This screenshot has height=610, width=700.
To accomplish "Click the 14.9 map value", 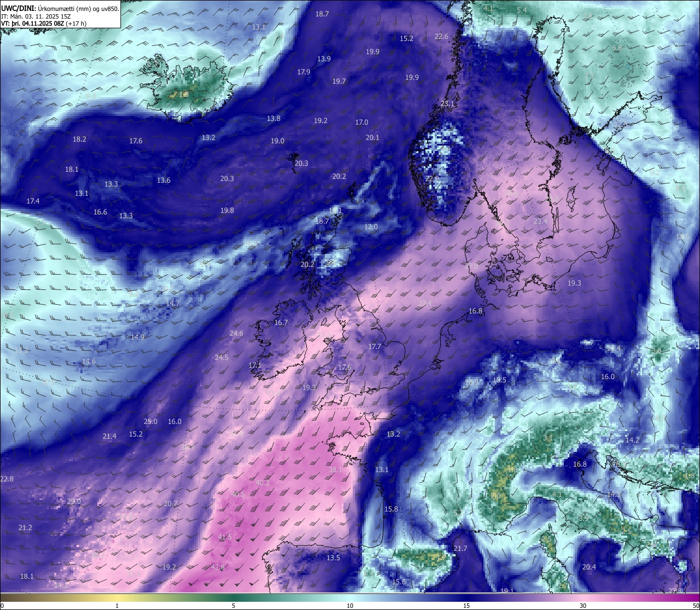I will click(137, 338).
